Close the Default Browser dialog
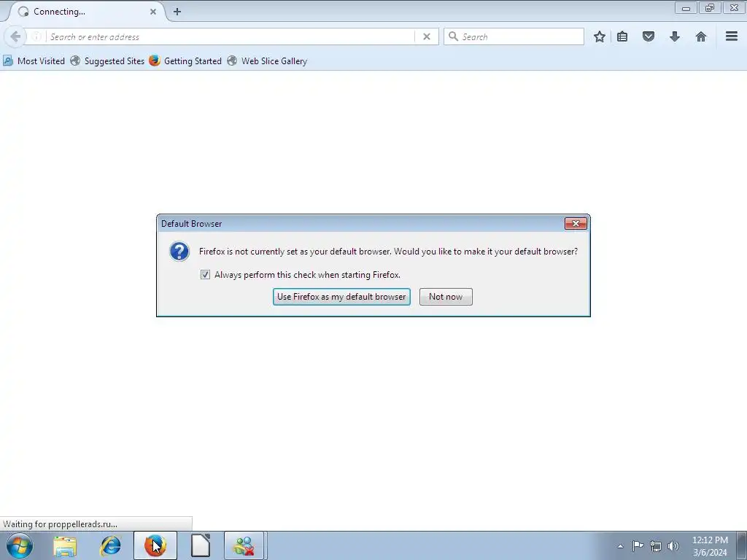 point(576,223)
